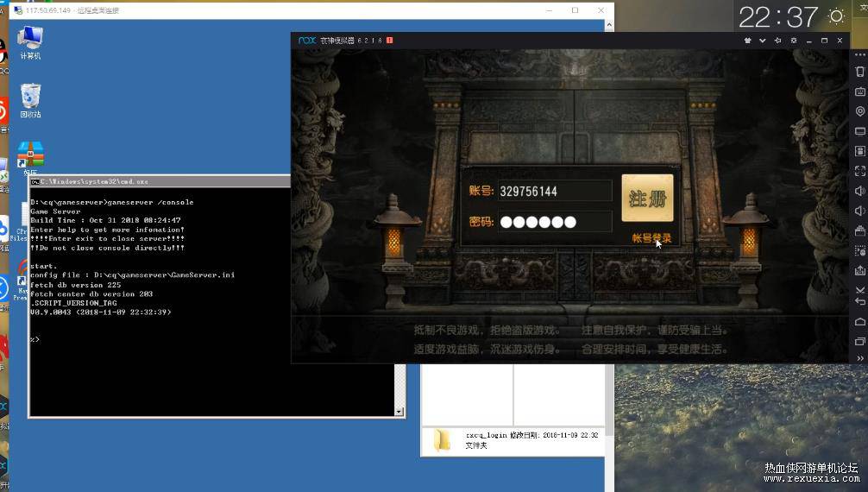The width and height of the screenshot is (868, 492).
Task: Click 'fetch db version 225' console line
Action: pyautogui.click(x=75, y=285)
